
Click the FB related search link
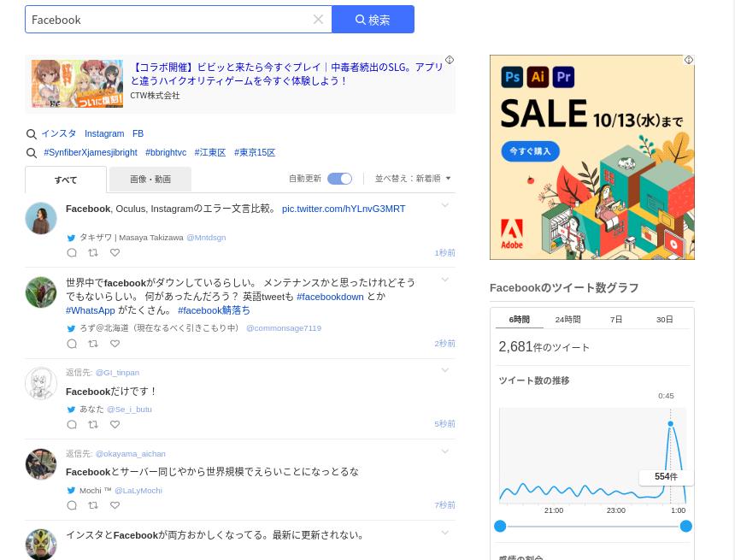138,133
